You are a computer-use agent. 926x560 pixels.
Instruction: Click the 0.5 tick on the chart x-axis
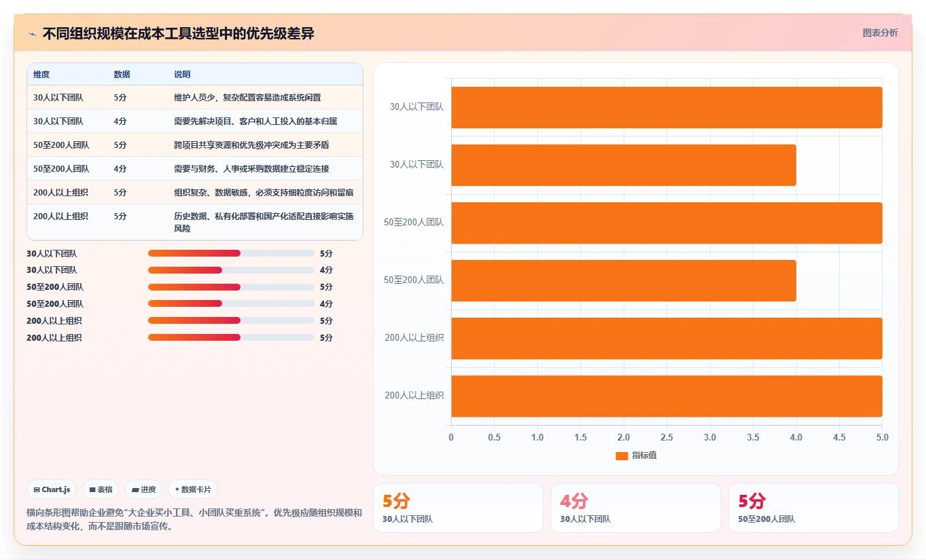coord(494,437)
